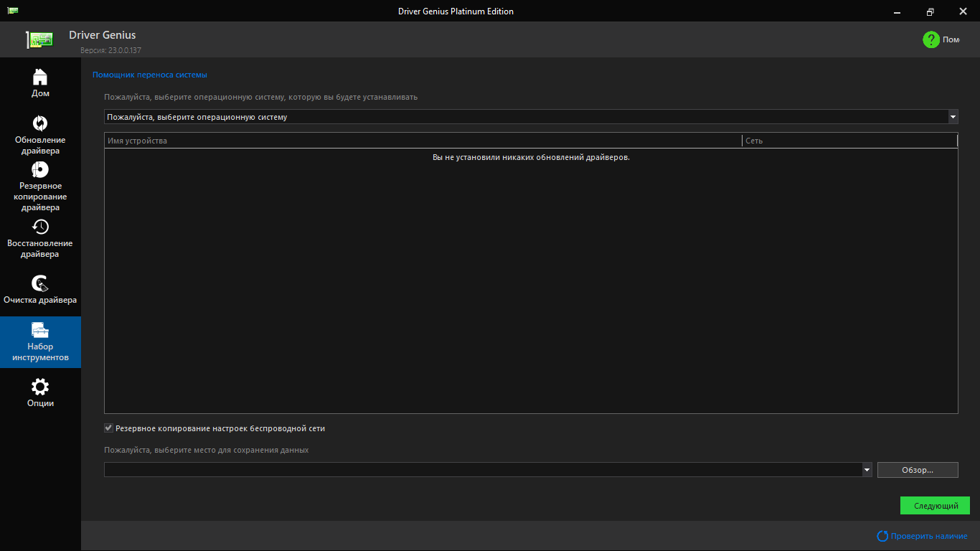Viewport: 980px width, 551px height.
Task: Minimize the Driver Genius window
Action: [x=897, y=11]
